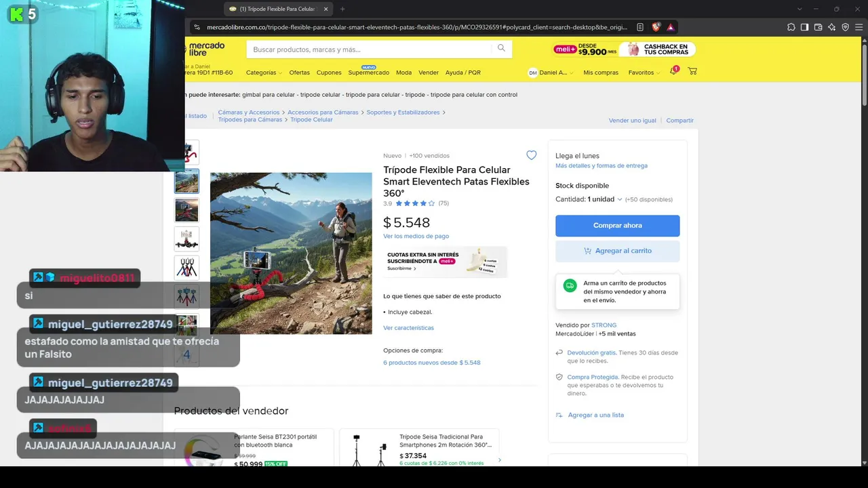This screenshot has width=868, height=488.
Task: Click the Brave VPN shield icon
Action: pos(846,27)
